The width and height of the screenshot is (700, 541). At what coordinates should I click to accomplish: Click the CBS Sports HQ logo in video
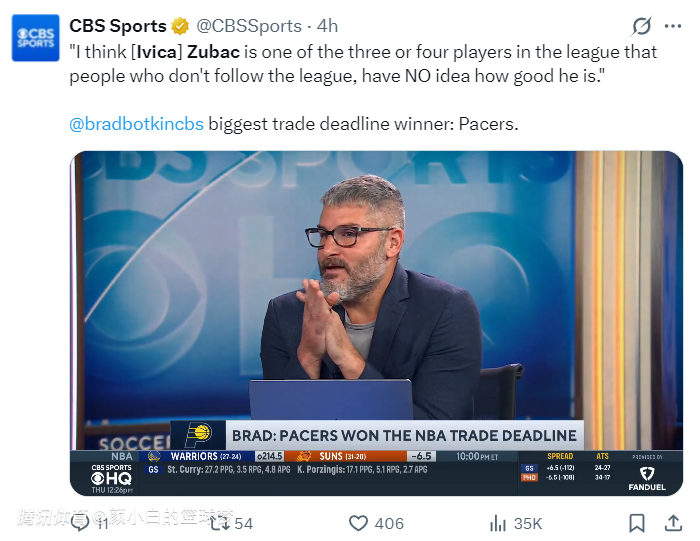(x=111, y=475)
